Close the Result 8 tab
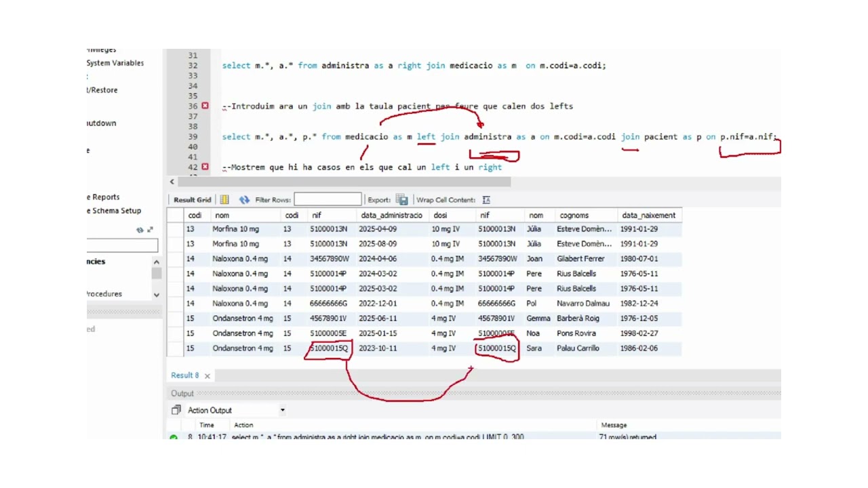This screenshot has height=488, width=868. [208, 375]
